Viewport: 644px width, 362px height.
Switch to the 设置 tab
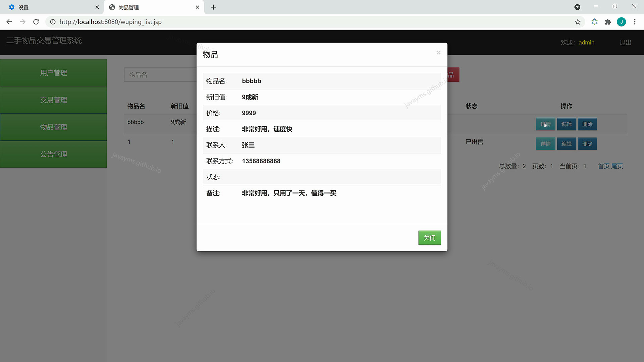point(50,7)
